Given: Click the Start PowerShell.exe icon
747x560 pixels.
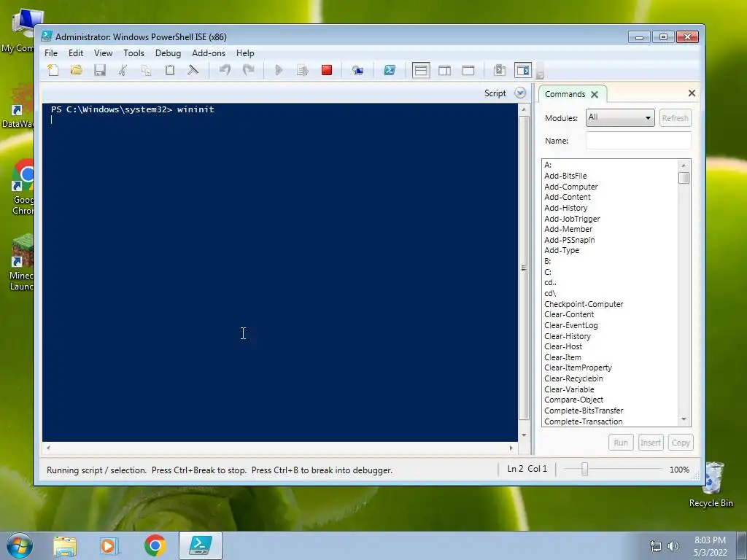Looking at the screenshot, I should (x=390, y=71).
